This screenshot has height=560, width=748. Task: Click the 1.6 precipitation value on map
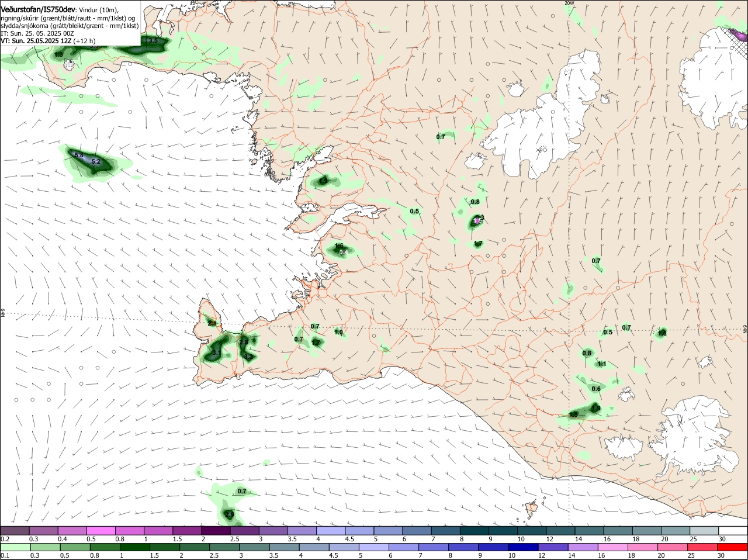[339, 246]
